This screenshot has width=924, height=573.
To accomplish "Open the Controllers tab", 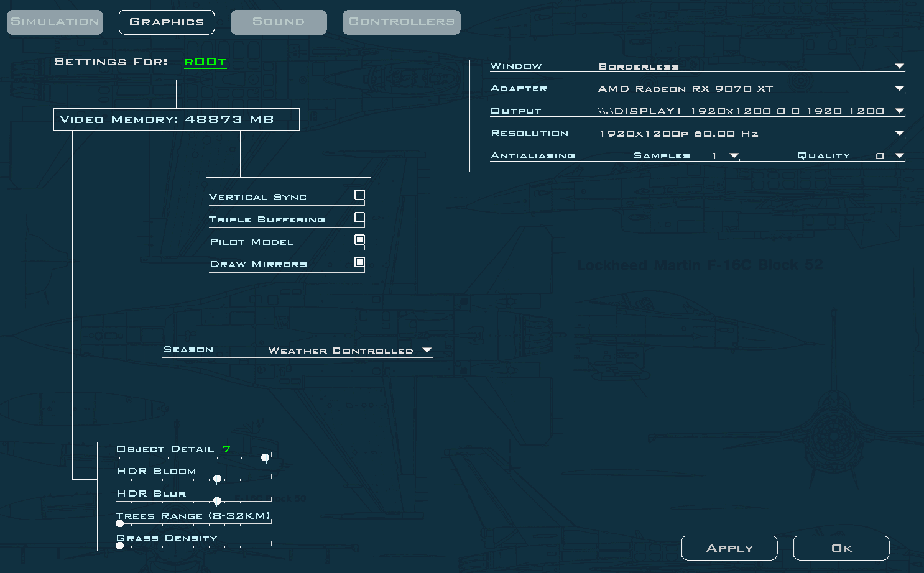I will click(x=402, y=22).
